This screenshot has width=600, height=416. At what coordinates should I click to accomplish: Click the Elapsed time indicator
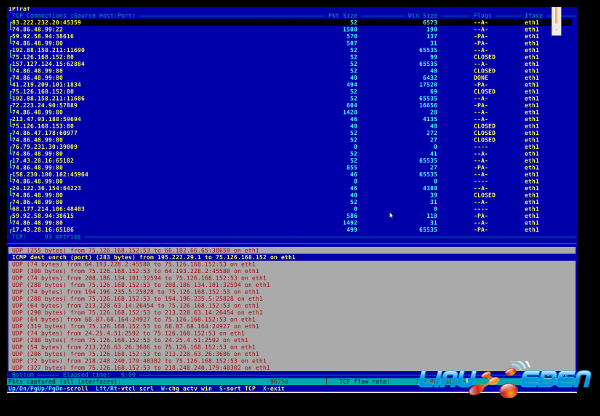pyautogui.click(x=99, y=375)
